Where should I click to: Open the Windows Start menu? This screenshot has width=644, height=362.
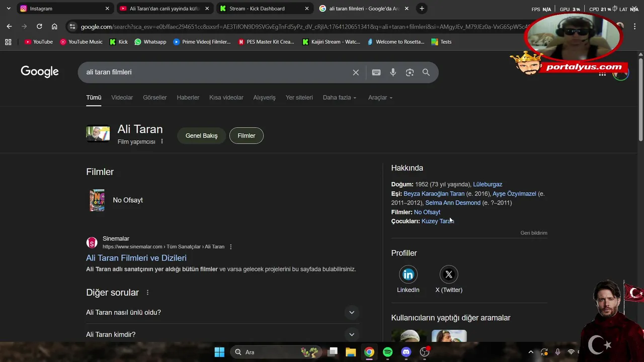[x=219, y=352]
